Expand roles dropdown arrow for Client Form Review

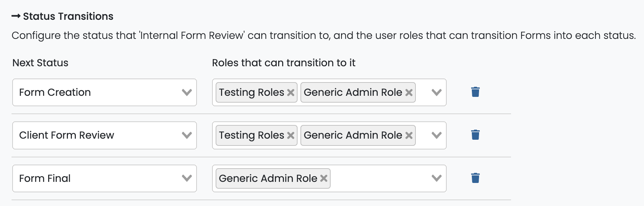[x=436, y=135]
